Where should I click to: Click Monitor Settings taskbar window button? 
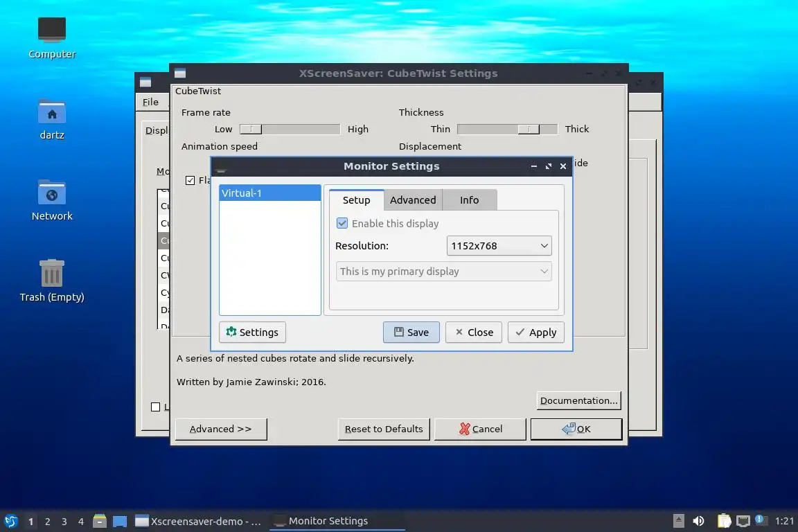click(x=337, y=522)
